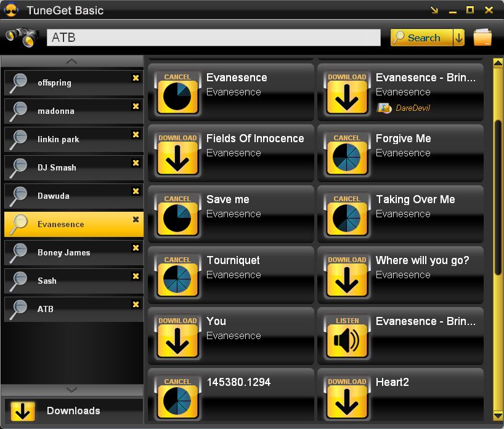Remove the ATB search
This screenshot has height=429, width=504.
(x=136, y=304)
